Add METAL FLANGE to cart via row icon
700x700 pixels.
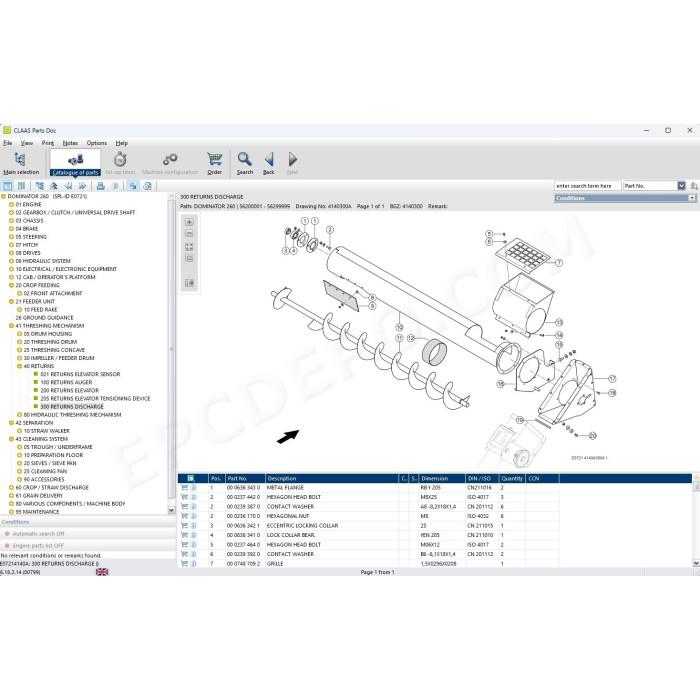point(184,488)
